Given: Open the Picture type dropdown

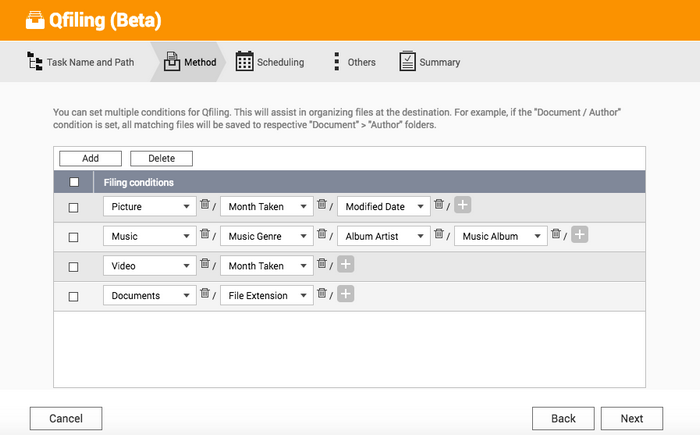Looking at the screenshot, I should point(150,206).
